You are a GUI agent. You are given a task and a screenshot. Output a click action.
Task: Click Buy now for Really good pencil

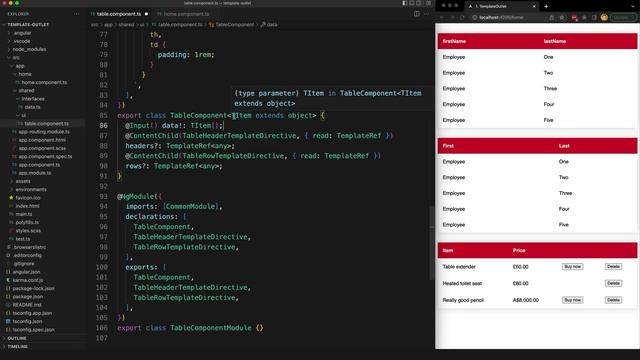572,300
